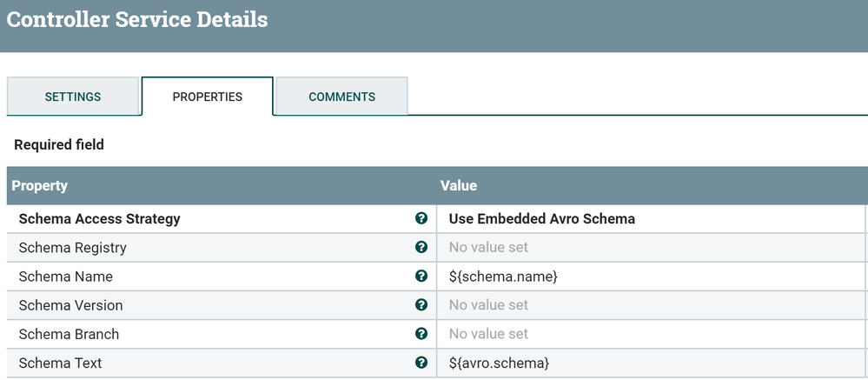Select the Schema Name property label

point(65,277)
